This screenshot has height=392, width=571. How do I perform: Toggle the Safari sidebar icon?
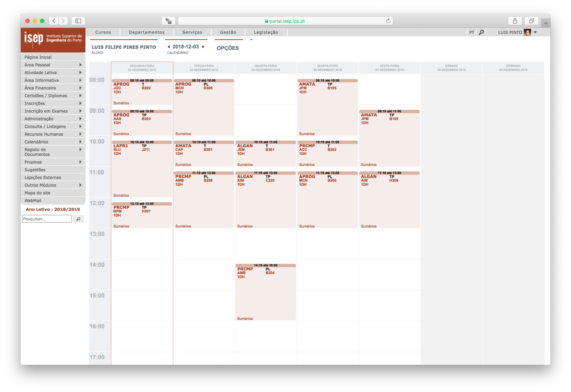coord(78,21)
